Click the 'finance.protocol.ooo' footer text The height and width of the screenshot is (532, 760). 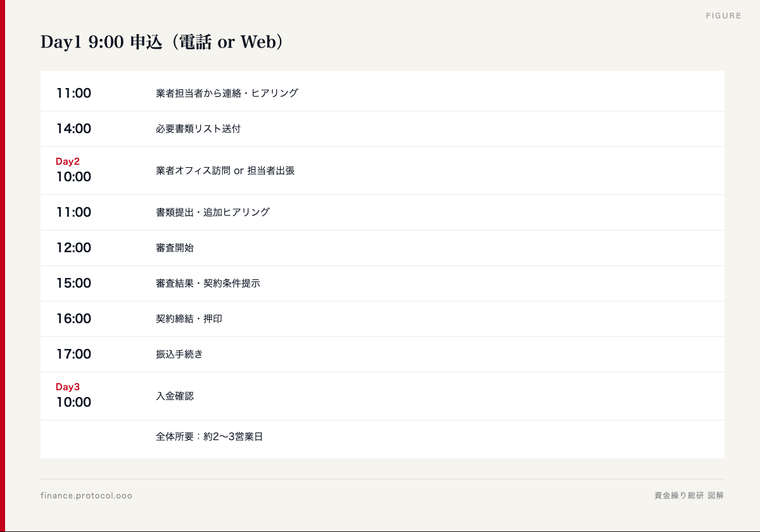click(x=86, y=495)
